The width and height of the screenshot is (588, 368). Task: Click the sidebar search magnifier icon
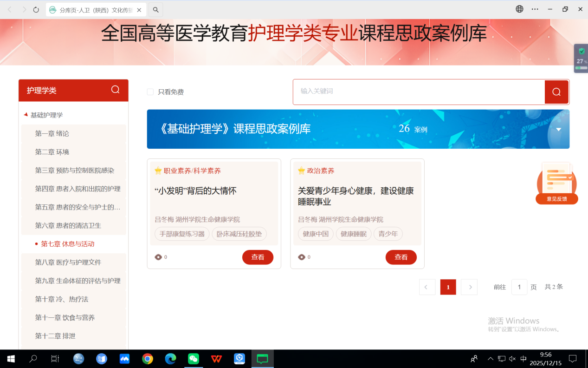click(116, 90)
